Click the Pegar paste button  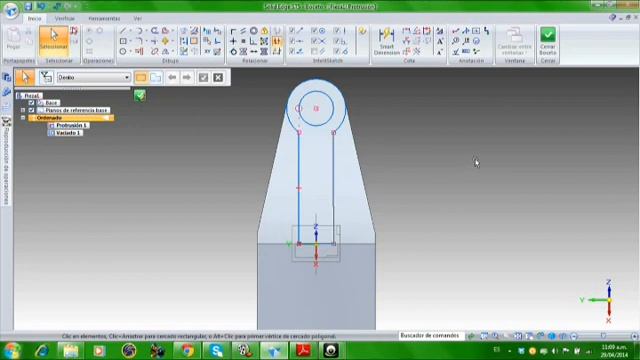click(x=13, y=38)
